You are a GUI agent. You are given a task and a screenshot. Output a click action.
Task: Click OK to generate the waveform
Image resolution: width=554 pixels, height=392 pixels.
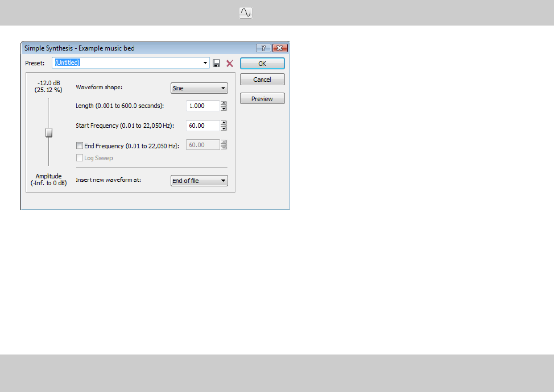[262, 64]
